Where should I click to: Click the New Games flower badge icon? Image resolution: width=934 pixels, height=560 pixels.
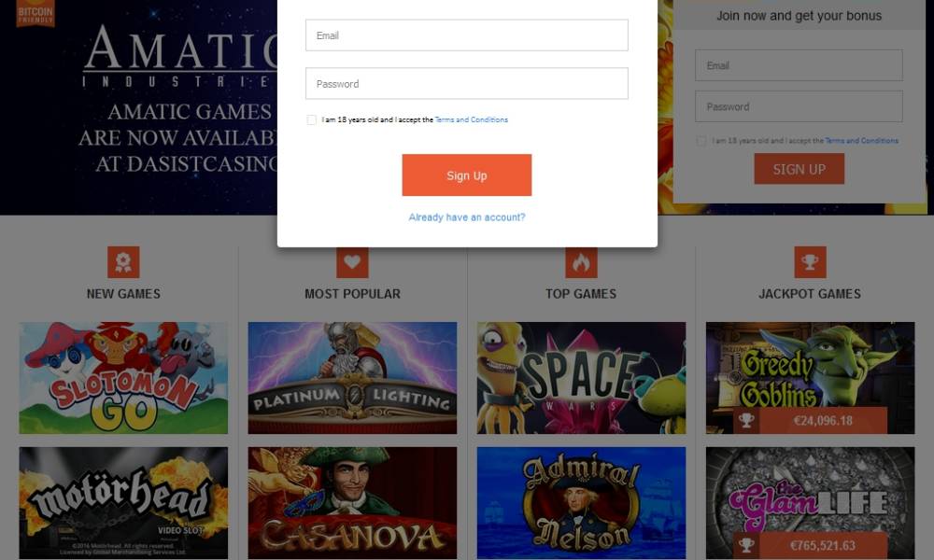click(123, 262)
